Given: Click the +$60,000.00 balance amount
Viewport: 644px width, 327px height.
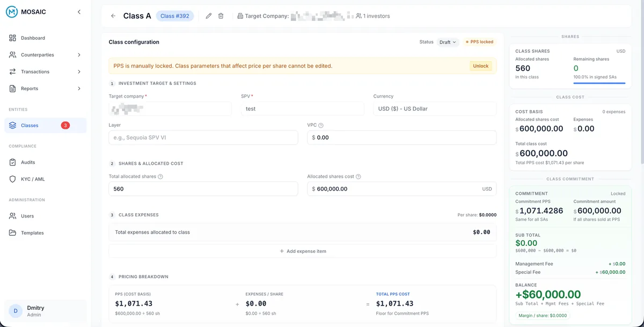Looking at the screenshot, I should pos(548,294).
